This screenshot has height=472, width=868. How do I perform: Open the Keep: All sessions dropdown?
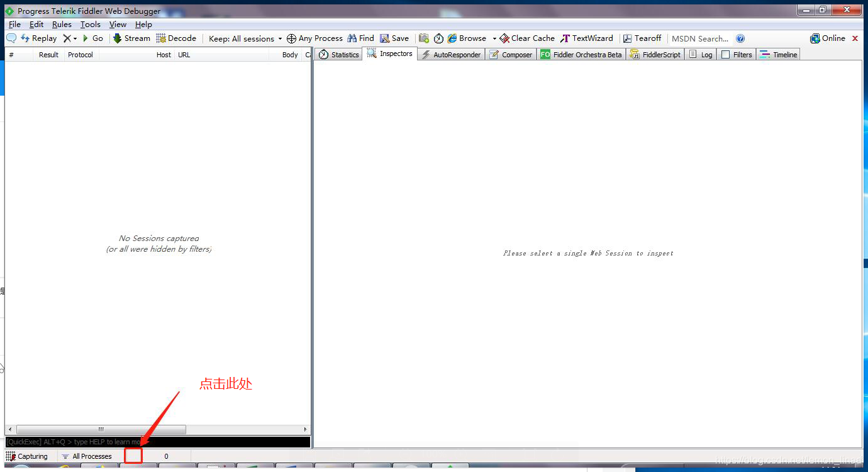point(245,38)
